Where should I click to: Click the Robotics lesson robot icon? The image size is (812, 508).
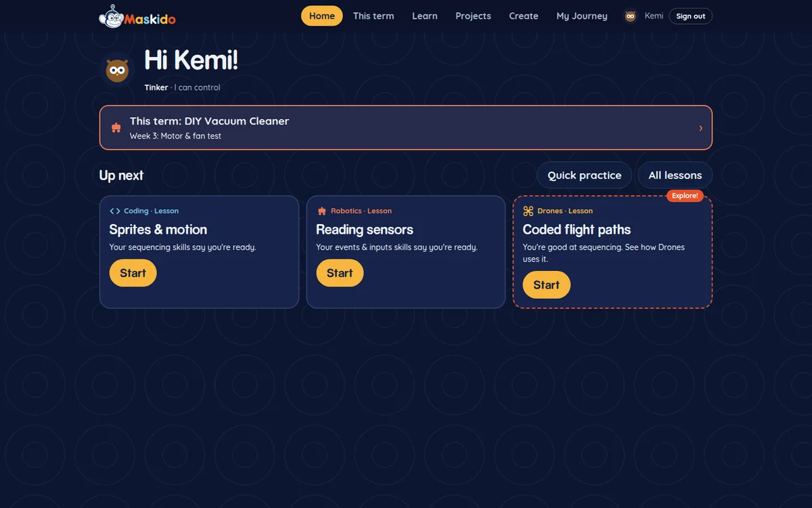tap(321, 211)
